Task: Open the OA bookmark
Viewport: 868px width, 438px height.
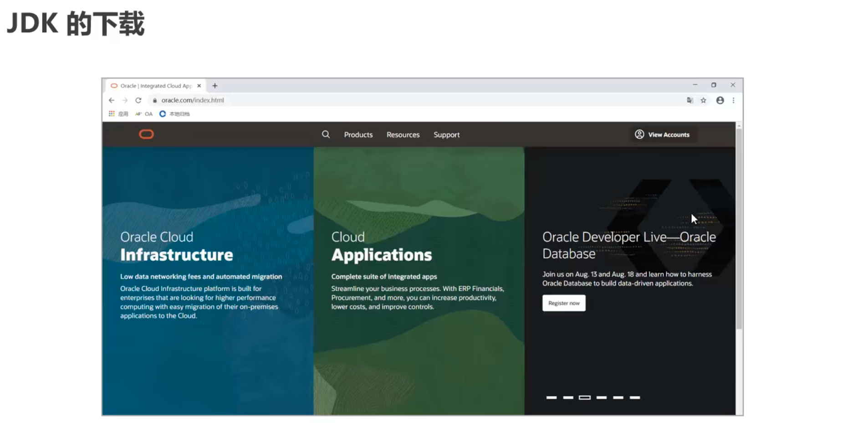Action: point(144,114)
